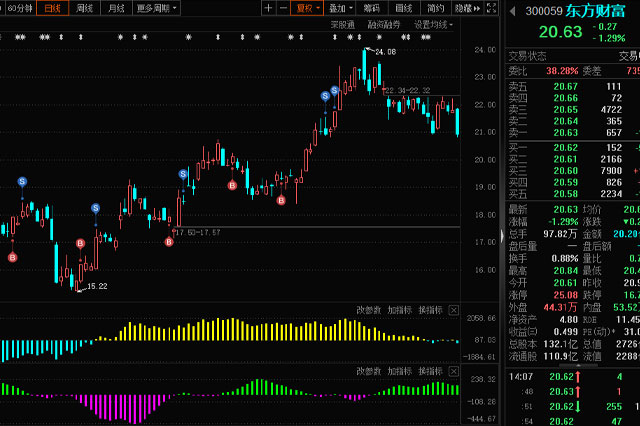The image size is (640, 426).
Task: Click 加指标 on the upper indicator panel
Action: point(400,310)
